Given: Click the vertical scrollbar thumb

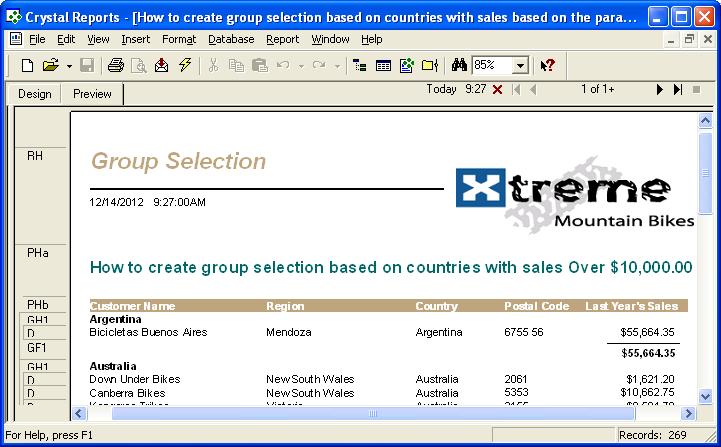Looking at the screenshot, I should (x=705, y=173).
